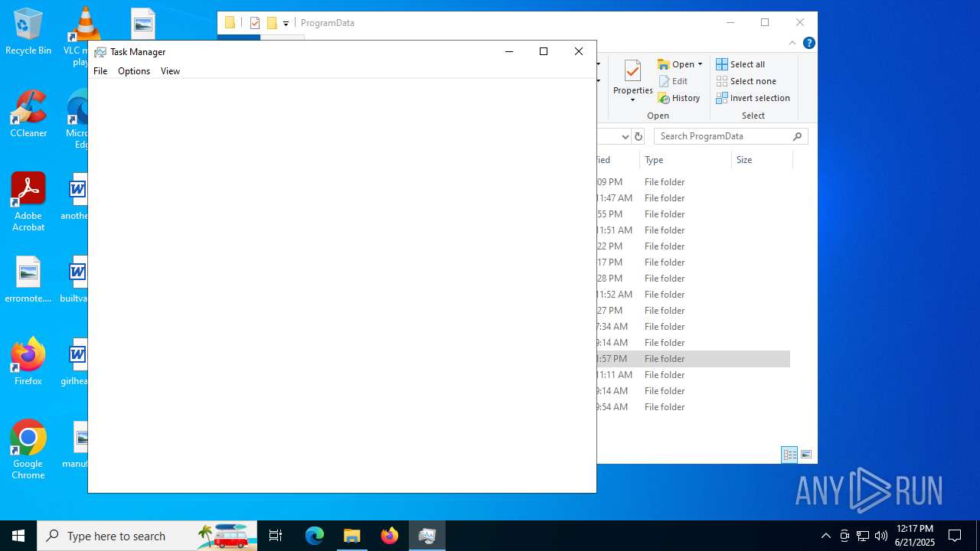Launch Firefox from the taskbar

point(390,536)
